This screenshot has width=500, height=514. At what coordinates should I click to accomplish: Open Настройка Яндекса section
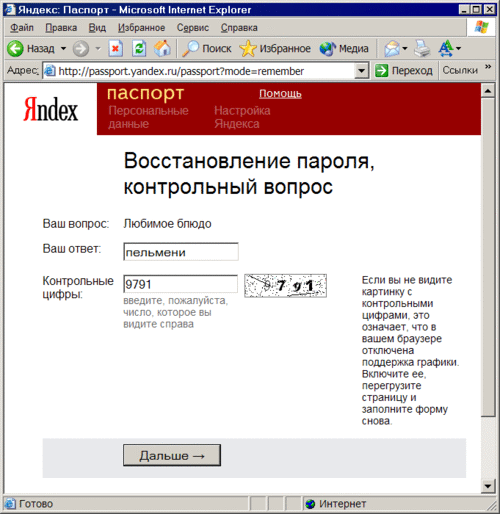pyautogui.click(x=242, y=117)
